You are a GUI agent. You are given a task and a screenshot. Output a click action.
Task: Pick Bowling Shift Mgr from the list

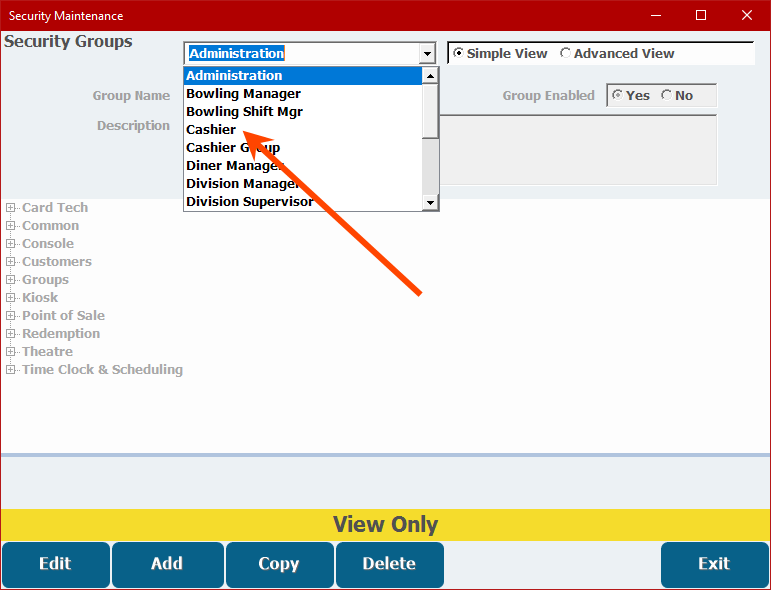(244, 112)
